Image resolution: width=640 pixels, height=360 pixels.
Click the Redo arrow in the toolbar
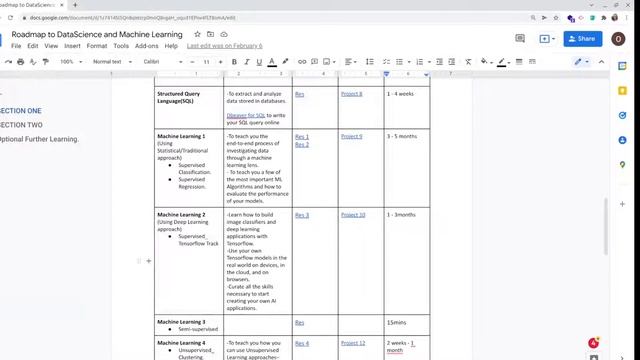[x=8, y=62]
